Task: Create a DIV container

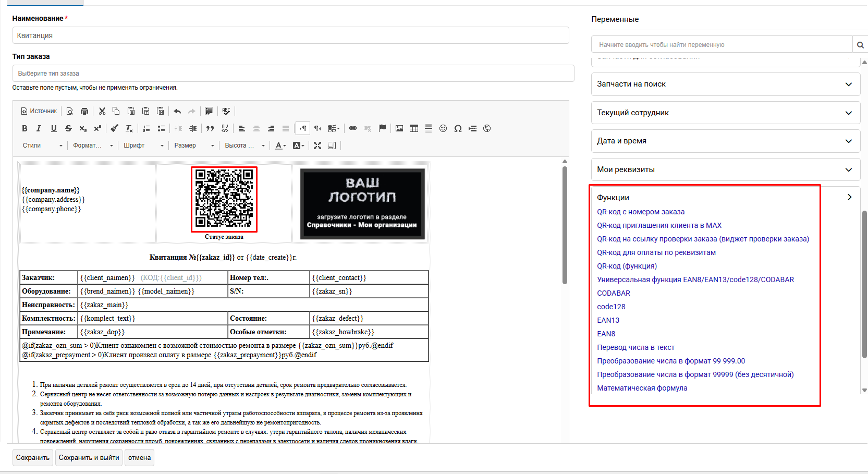Action: point(225,128)
